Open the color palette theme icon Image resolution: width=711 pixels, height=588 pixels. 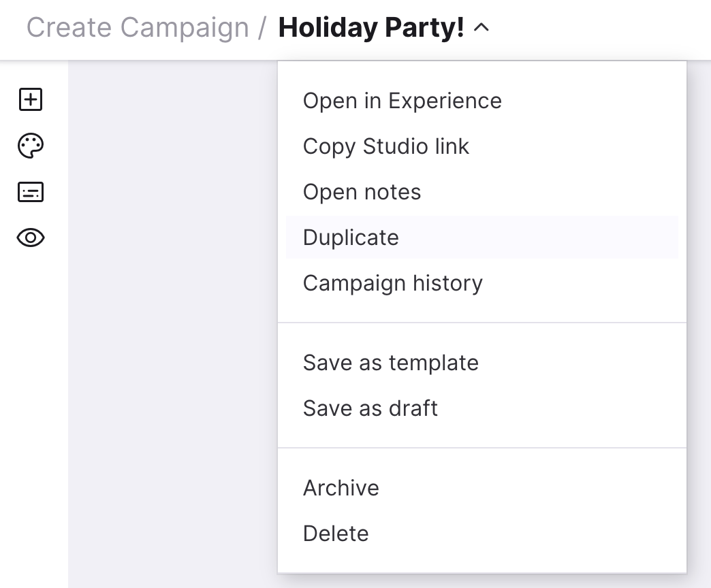point(31,146)
